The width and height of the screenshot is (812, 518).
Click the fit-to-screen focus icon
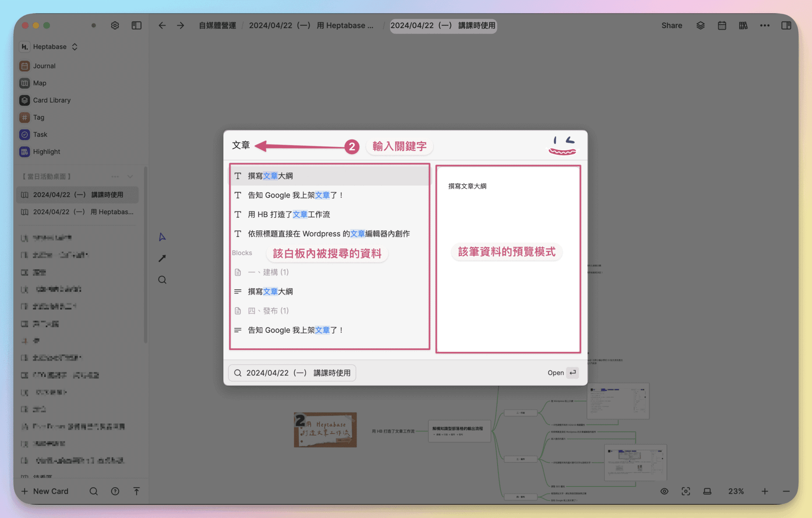[x=686, y=491]
